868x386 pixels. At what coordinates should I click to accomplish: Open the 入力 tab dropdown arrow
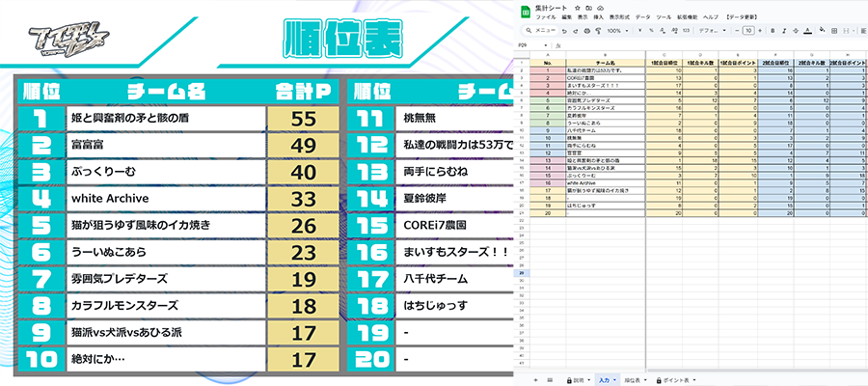614,380
